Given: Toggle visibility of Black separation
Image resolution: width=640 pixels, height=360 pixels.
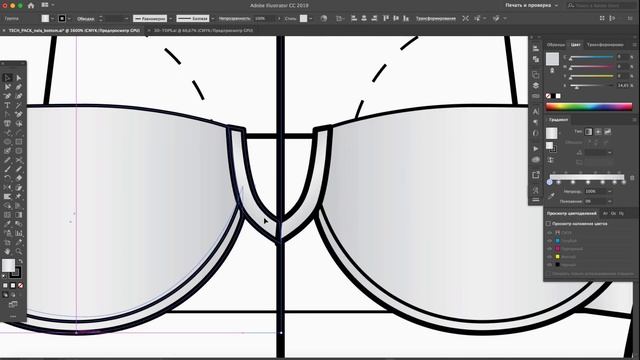Looking at the screenshot, I should (550, 265).
